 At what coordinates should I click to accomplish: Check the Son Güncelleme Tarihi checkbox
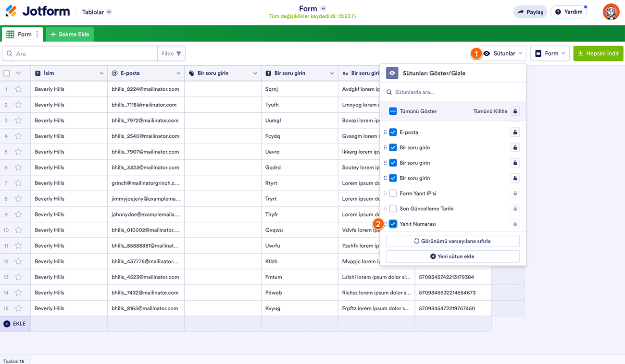(x=393, y=209)
